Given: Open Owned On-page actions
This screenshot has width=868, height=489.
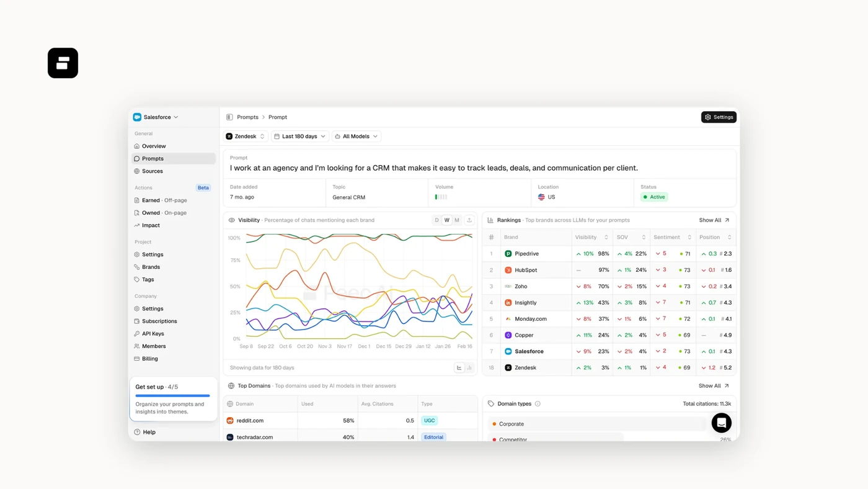Looking at the screenshot, I should tap(174, 213).
